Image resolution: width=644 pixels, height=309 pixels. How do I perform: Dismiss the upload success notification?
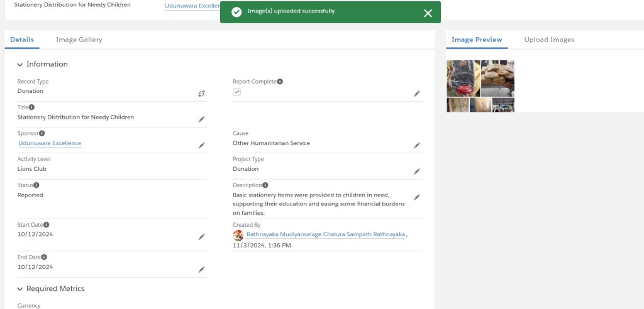click(x=428, y=13)
